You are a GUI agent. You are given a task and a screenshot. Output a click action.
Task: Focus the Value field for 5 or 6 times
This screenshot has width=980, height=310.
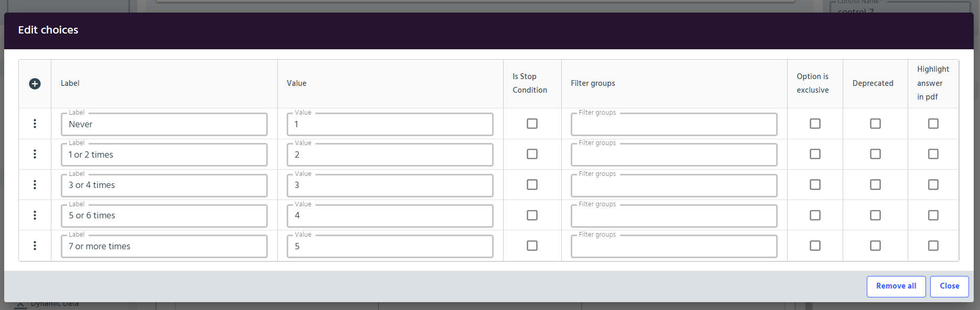pyautogui.click(x=390, y=216)
